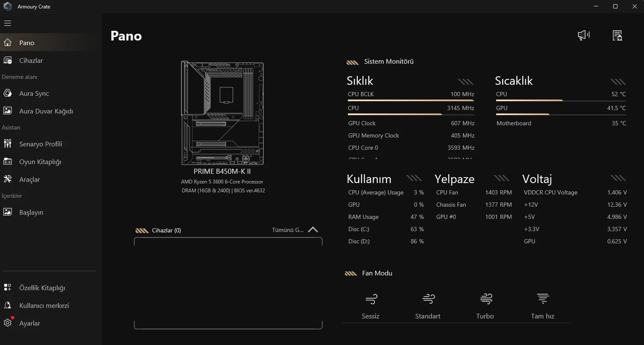Open the Aura Duvar Kağıdı menu label

pos(46,111)
